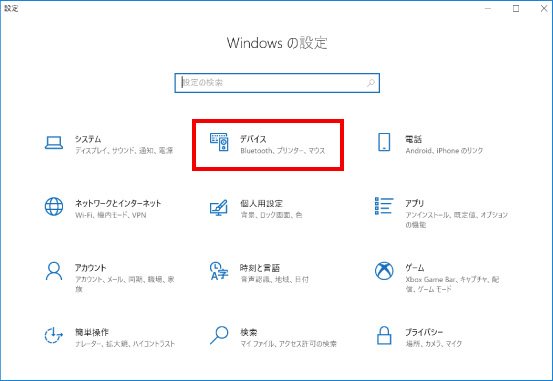
Task: Click the 'Windows の設定' heading
Action: [277, 43]
